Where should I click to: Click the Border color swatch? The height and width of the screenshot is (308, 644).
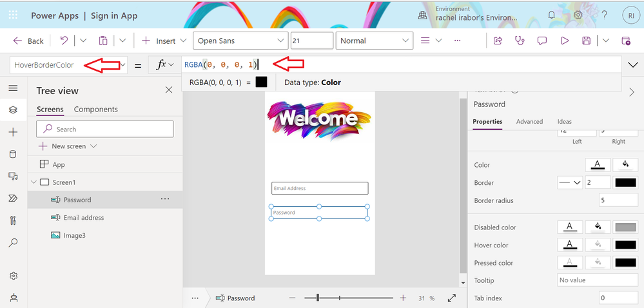(625, 183)
